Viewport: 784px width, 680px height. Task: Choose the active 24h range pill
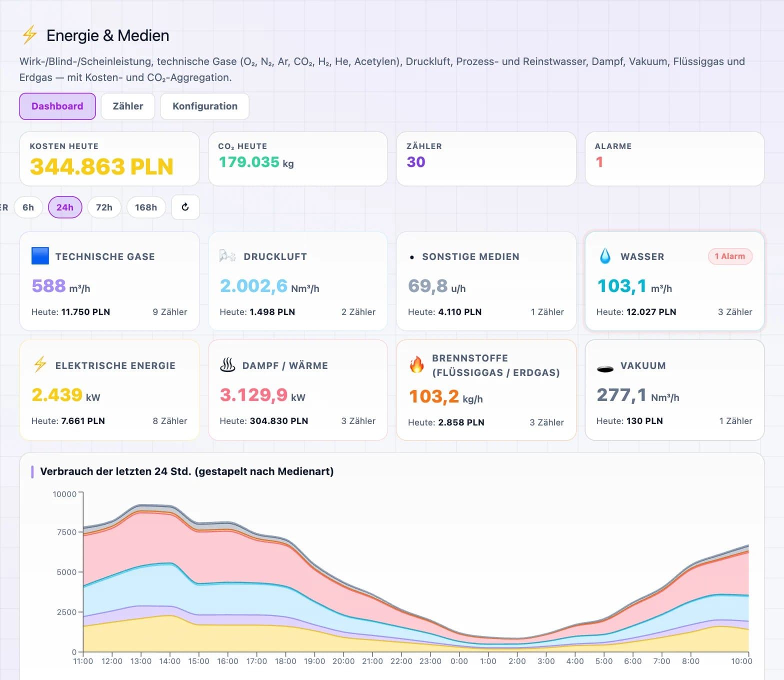[65, 207]
